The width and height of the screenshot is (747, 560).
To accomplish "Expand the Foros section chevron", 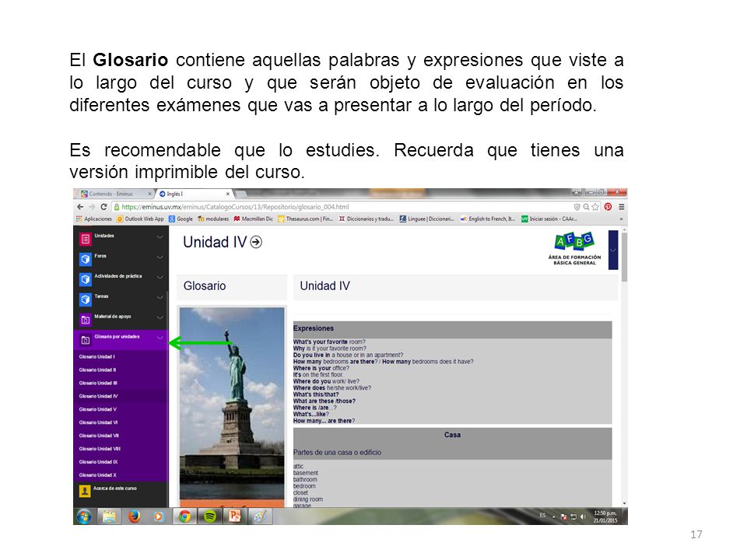I will click(x=160, y=257).
